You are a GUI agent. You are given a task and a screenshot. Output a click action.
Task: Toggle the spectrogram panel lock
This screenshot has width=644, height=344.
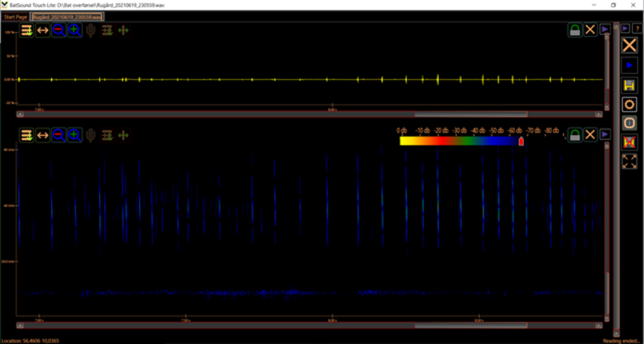coord(575,135)
